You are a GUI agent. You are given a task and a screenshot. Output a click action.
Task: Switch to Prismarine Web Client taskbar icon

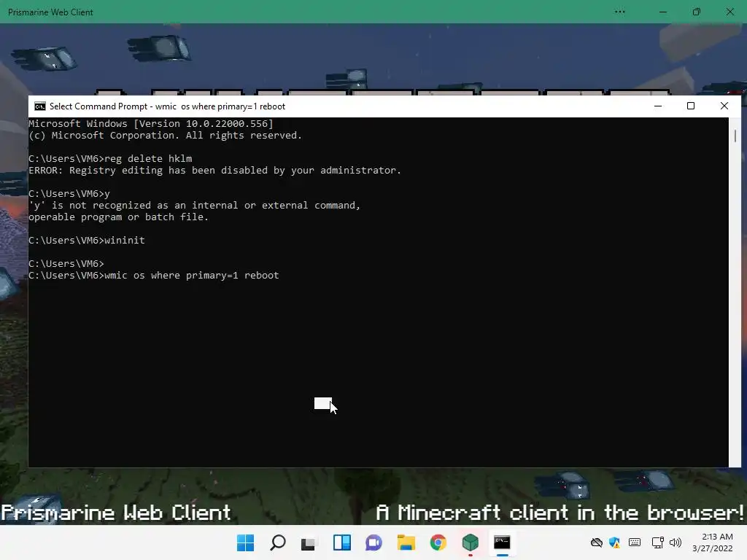(471, 542)
